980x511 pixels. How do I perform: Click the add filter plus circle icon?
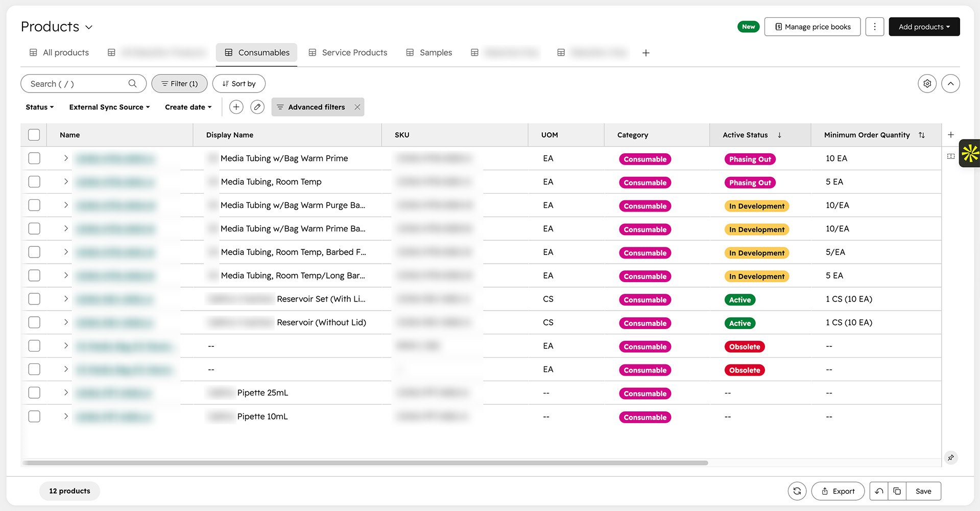tap(236, 107)
